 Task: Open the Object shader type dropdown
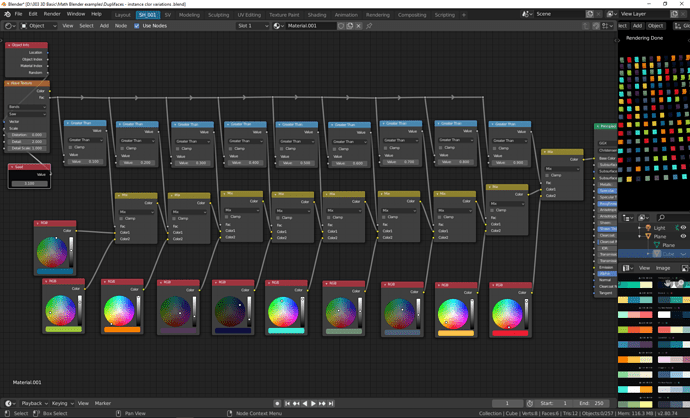(x=39, y=26)
